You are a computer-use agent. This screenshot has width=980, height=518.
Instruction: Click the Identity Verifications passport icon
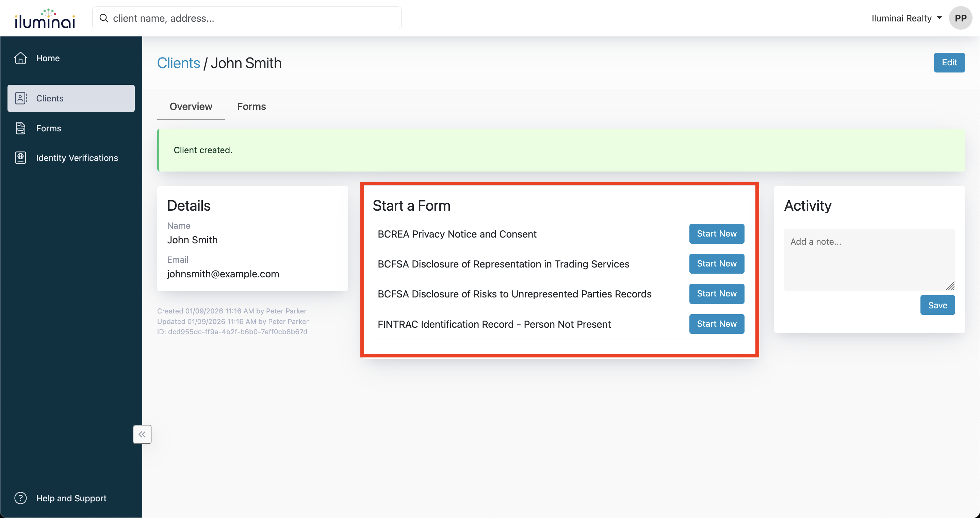tap(20, 158)
